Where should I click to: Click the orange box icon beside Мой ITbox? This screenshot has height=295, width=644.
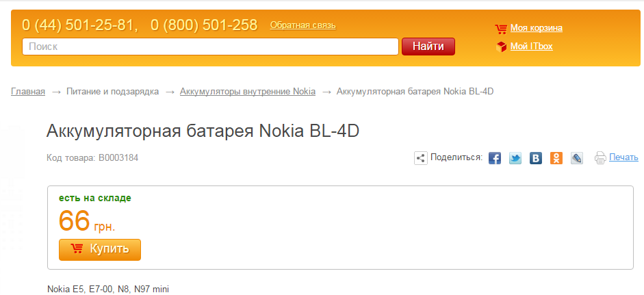(500, 47)
